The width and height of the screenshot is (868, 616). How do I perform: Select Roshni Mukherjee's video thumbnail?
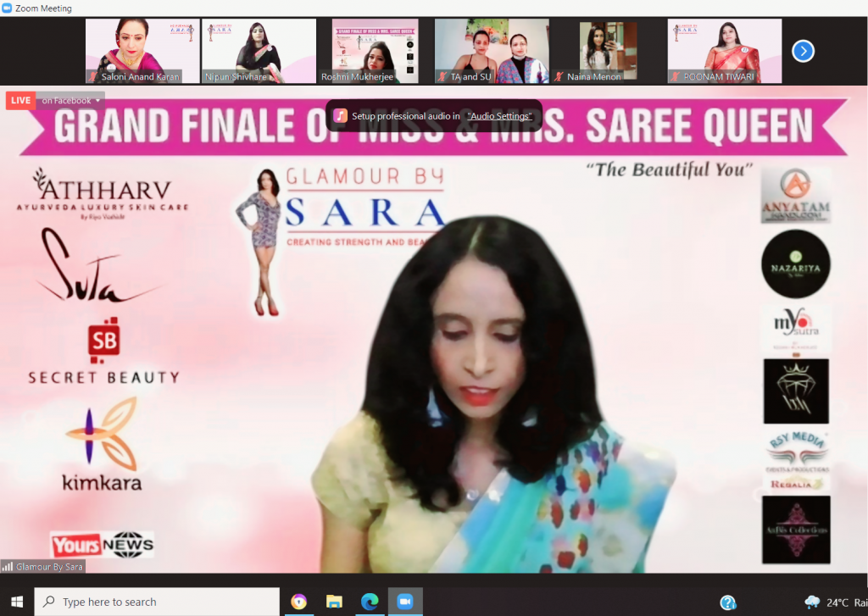point(375,51)
